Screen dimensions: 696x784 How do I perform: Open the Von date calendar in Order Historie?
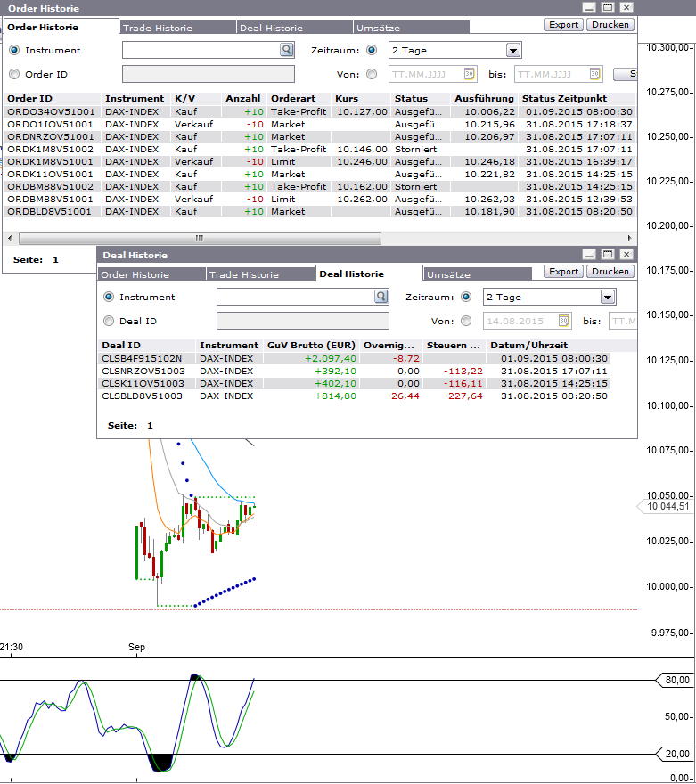[470, 75]
